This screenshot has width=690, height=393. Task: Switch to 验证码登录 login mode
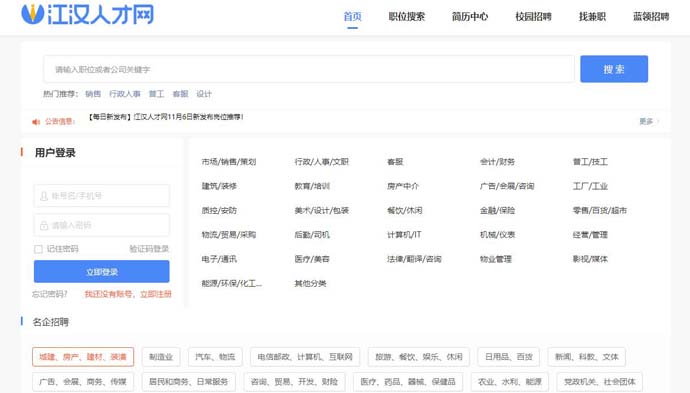(149, 249)
